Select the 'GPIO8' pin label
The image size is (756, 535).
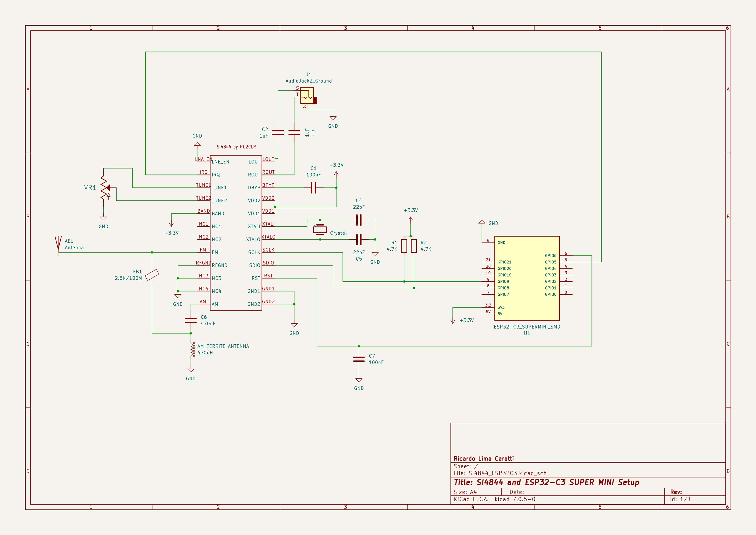coord(503,288)
